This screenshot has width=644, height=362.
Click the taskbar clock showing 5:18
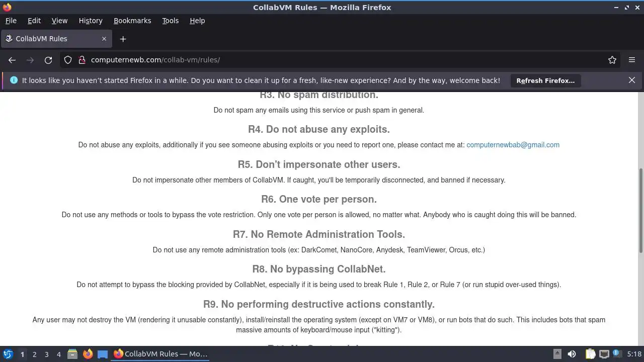(634, 354)
